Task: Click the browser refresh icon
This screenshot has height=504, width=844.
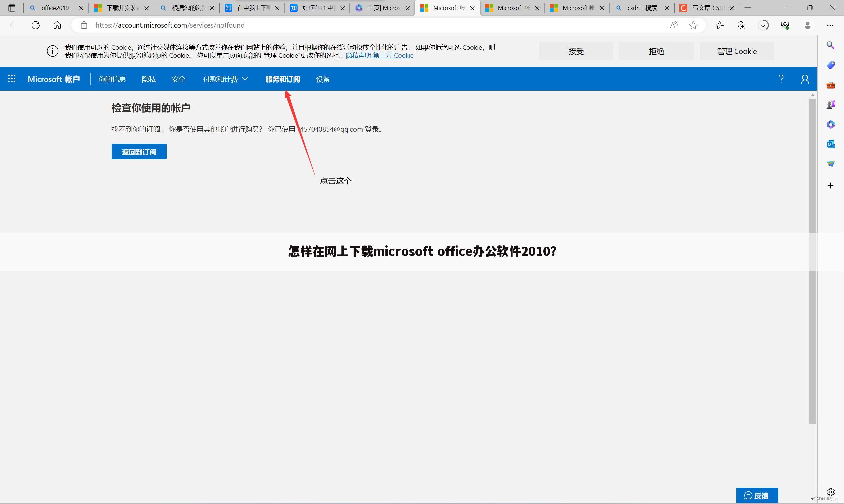Action: pos(36,25)
